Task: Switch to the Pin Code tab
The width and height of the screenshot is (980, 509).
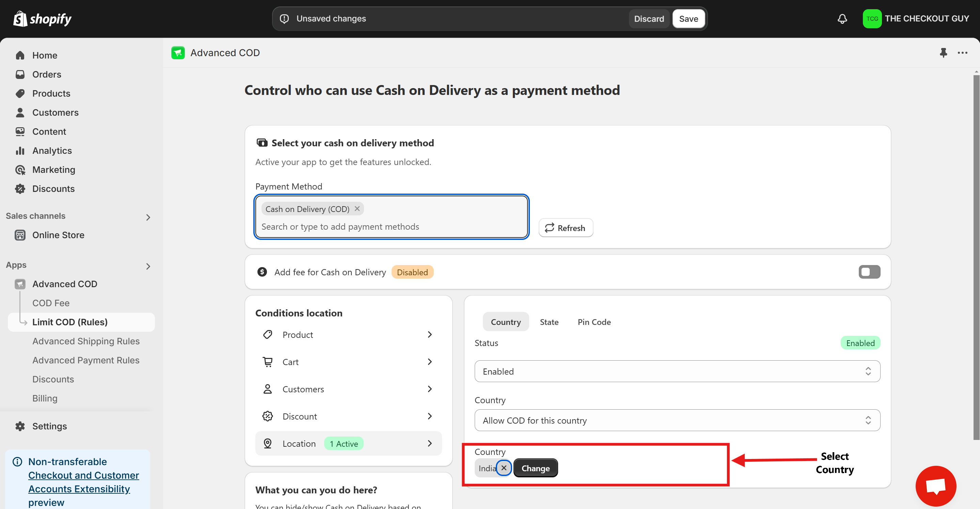Action: point(594,322)
